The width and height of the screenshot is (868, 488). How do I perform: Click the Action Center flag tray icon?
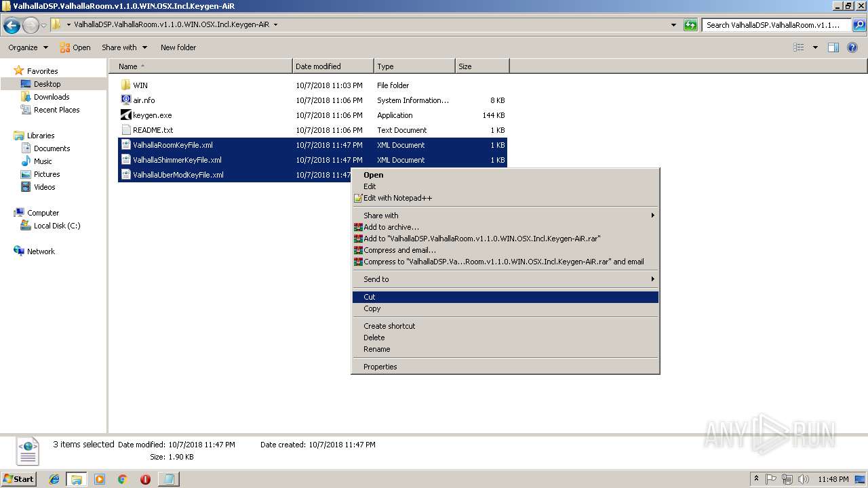pyautogui.click(x=771, y=479)
